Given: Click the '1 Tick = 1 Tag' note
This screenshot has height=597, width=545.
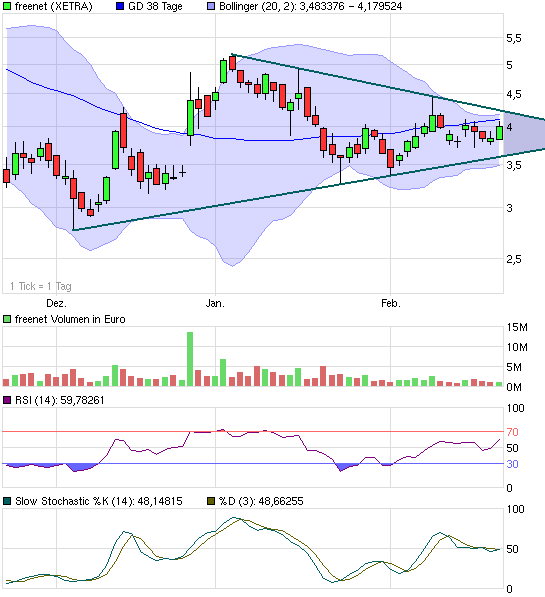Looking at the screenshot, I should point(41,286).
